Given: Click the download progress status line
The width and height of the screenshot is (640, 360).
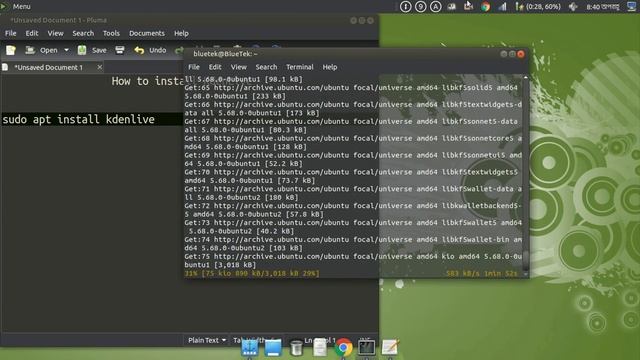Looking at the screenshot, I should coord(351,273).
